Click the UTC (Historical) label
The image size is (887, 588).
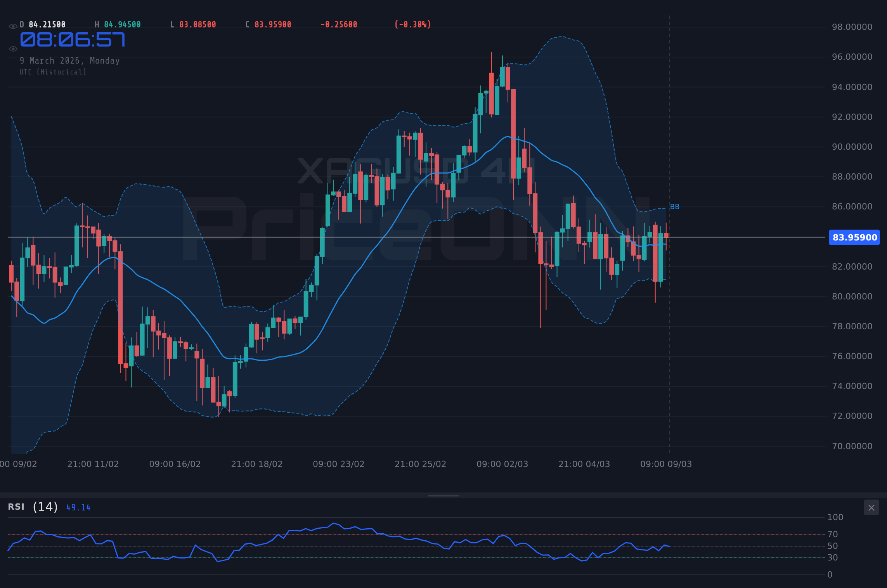point(53,72)
